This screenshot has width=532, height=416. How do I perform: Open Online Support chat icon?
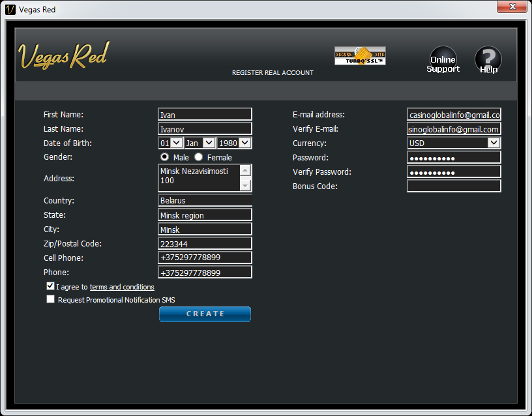pos(443,60)
